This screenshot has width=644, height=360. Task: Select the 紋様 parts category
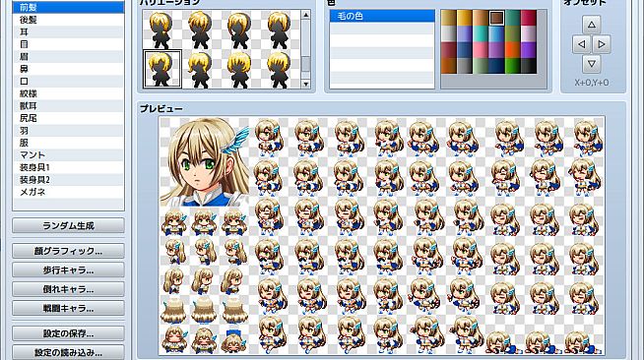[x=68, y=93]
